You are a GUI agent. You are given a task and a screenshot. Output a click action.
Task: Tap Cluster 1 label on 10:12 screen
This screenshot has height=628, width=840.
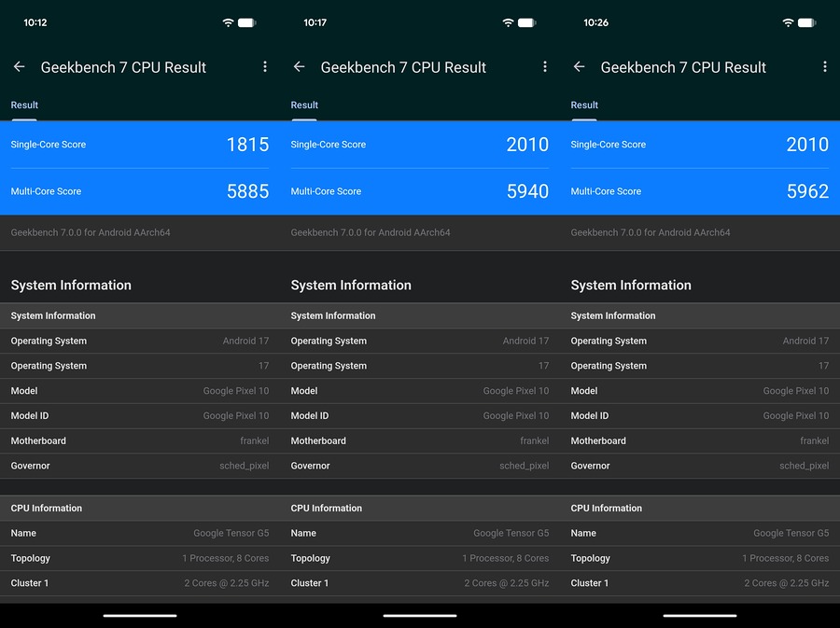pyautogui.click(x=30, y=583)
